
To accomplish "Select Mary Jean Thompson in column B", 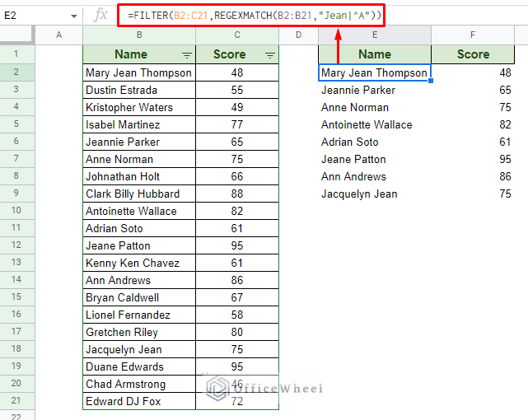I will tap(139, 72).
